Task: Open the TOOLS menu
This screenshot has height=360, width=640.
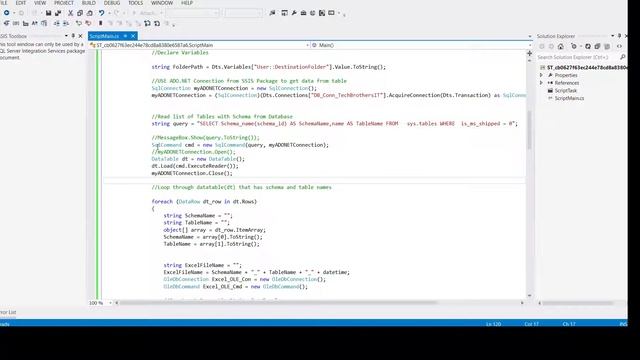Action: (x=136, y=3)
